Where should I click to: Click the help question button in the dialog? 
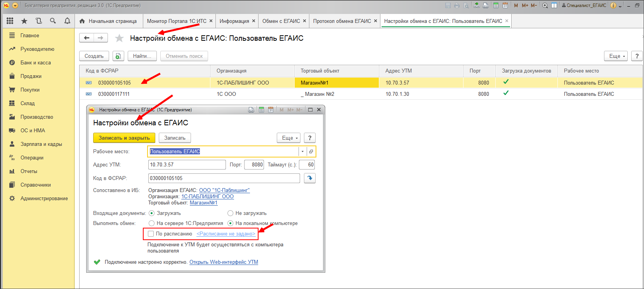[x=309, y=138]
